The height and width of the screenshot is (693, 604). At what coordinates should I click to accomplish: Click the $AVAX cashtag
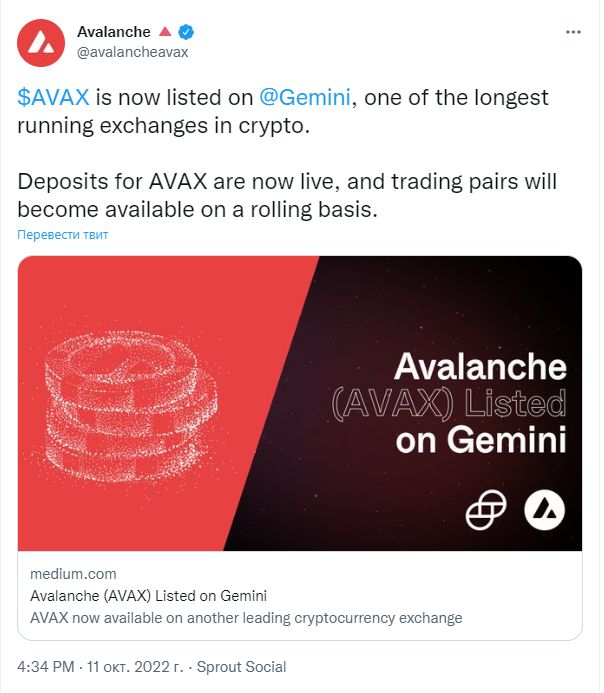coord(53,97)
